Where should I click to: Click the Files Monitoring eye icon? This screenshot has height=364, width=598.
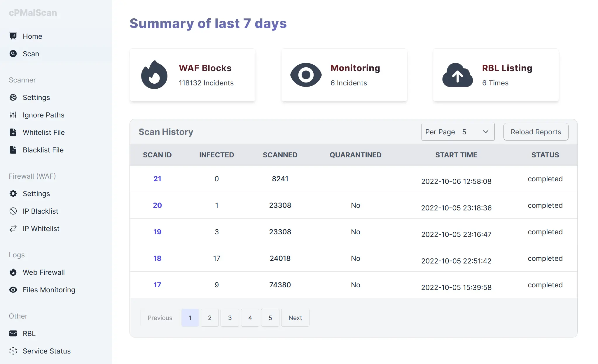pyautogui.click(x=13, y=290)
